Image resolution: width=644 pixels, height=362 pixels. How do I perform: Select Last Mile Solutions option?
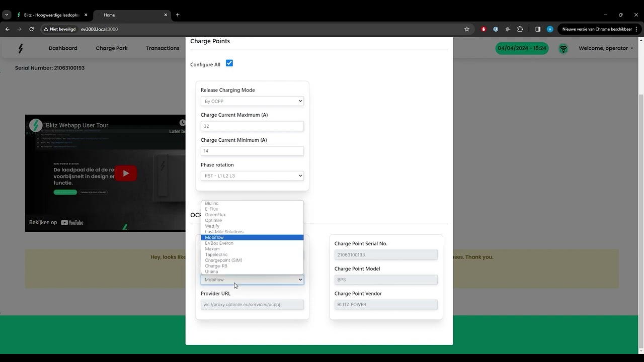tap(252, 232)
